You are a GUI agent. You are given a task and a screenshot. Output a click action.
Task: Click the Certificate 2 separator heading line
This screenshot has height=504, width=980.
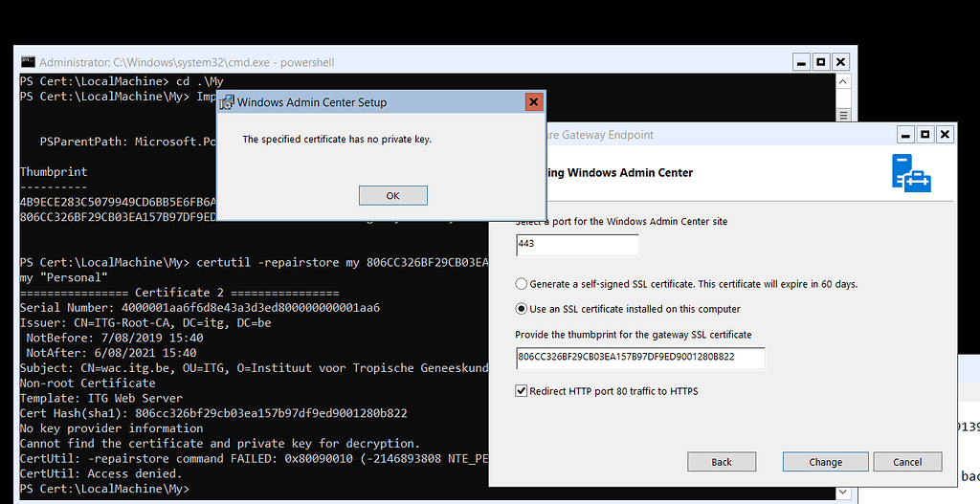tap(179, 293)
